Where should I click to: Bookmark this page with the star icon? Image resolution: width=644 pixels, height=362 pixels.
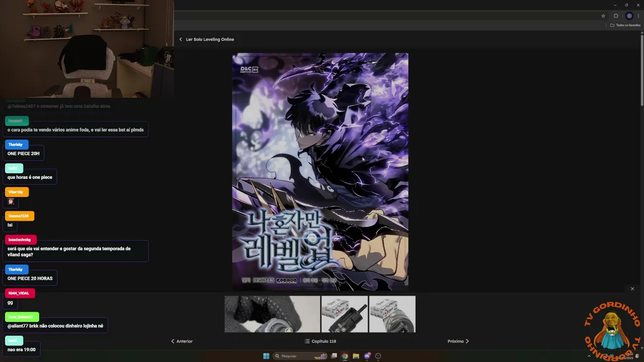(603, 16)
